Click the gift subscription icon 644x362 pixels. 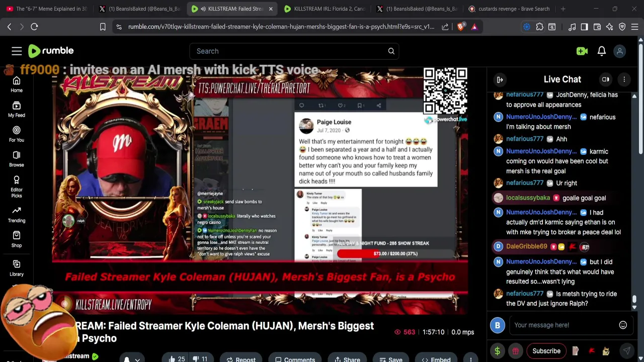coord(515,351)
